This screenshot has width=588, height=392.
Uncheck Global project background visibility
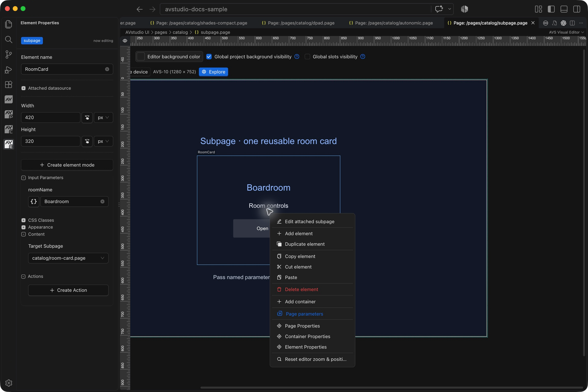[x=209, y=57]
